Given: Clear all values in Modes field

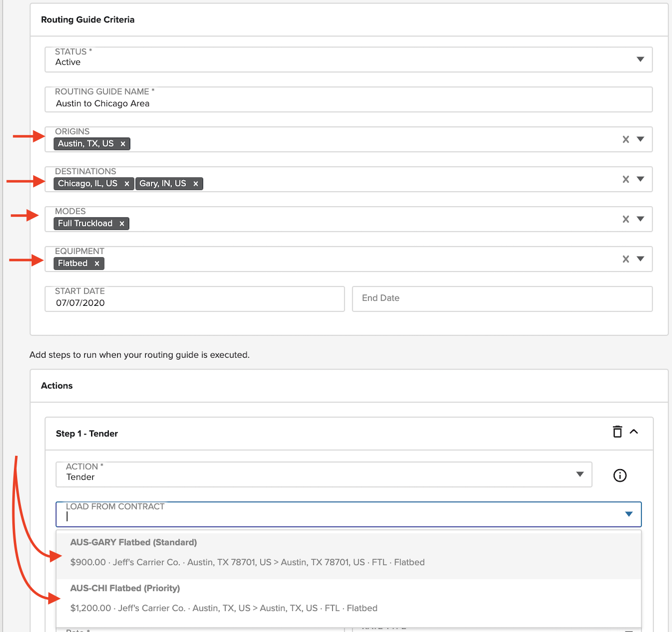Looking at the screenshot, I should [x=625, y=219].
